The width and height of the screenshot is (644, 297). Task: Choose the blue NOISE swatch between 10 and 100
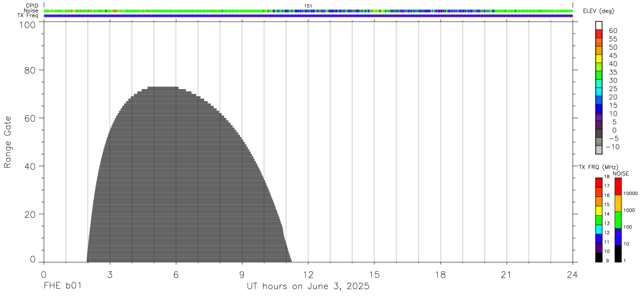tap(618, 237)
